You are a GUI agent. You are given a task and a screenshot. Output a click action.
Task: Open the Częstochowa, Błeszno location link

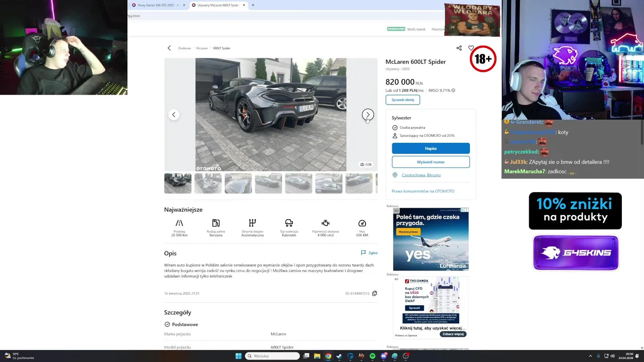[x=421, y=175]
